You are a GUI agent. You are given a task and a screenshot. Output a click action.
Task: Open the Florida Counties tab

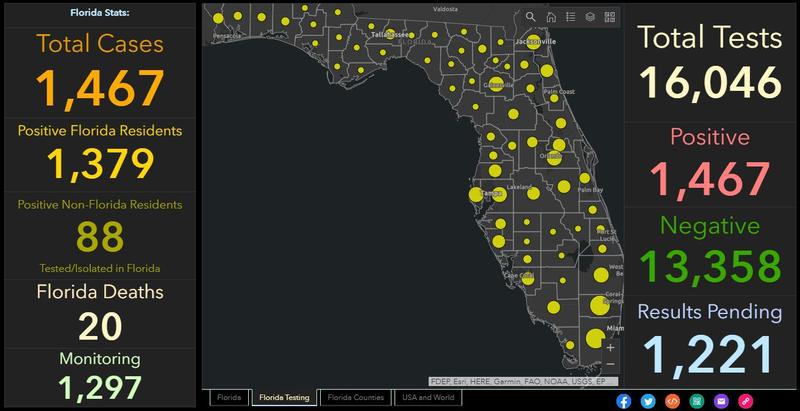tap(355, 398)
